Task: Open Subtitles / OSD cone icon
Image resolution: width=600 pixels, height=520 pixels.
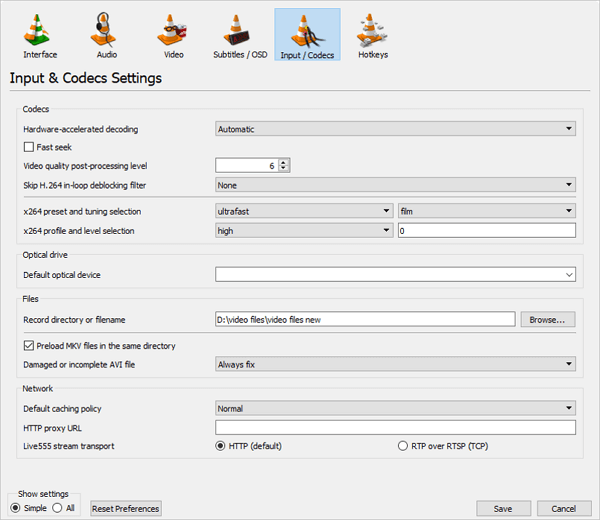Action: pos(236,30)
